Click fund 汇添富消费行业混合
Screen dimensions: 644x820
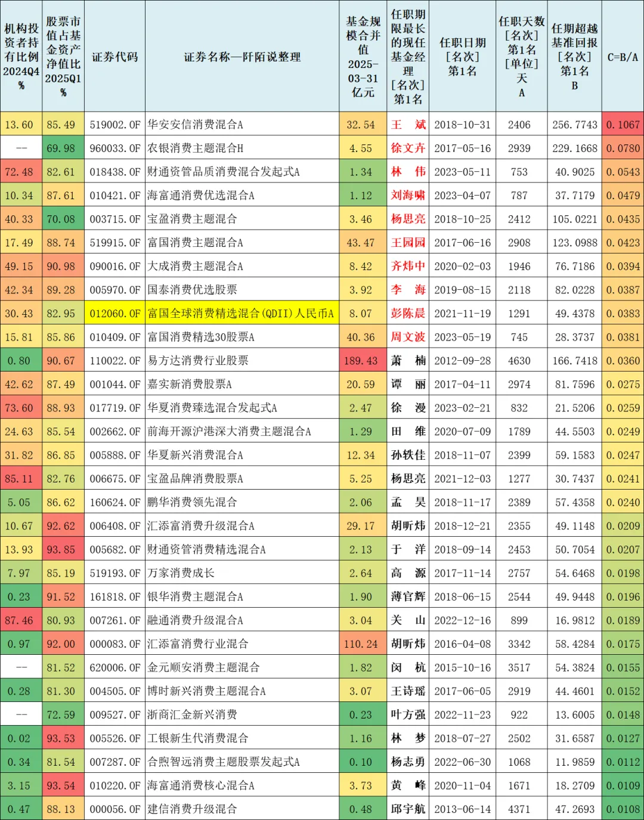(198, 644)
